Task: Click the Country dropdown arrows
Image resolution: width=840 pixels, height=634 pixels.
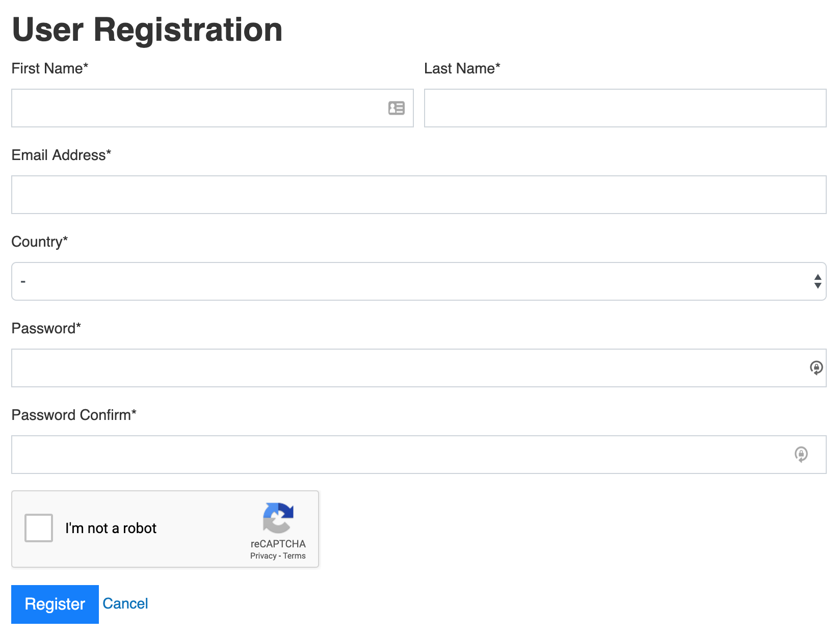Action: click(x=818, y=281)
